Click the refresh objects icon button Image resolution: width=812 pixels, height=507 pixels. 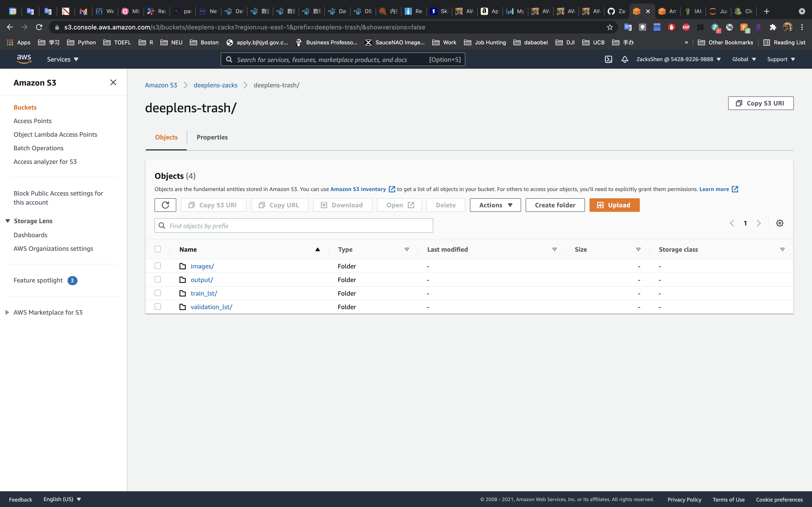[165, 205]
